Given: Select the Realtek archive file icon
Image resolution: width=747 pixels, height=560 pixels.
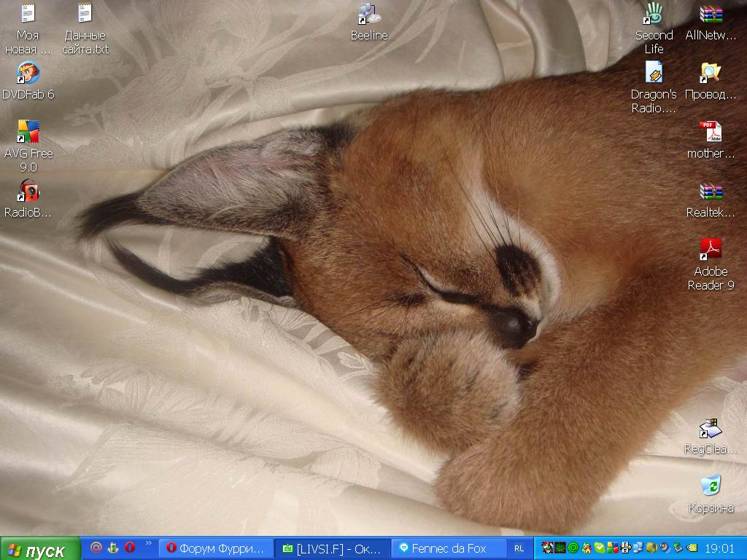Looking at the screenshot, I should pyautogui.click(x=711, y=192).
